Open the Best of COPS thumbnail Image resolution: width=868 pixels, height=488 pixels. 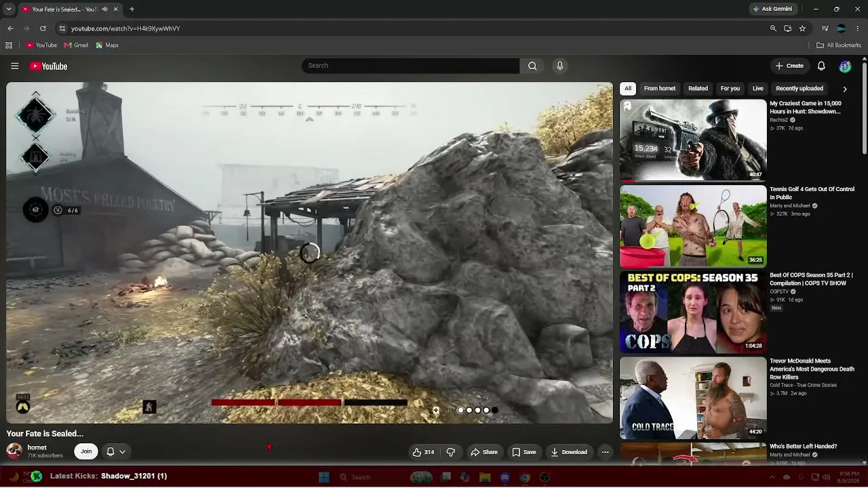point(693,312)
